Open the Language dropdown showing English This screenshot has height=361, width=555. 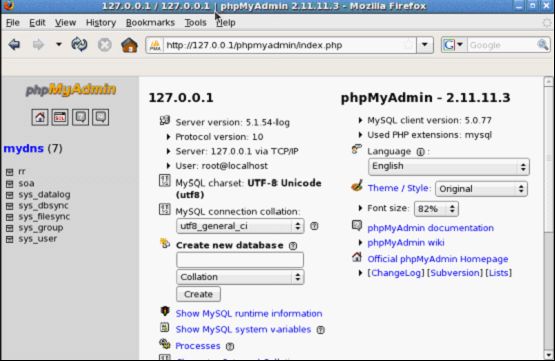point(449,167)
